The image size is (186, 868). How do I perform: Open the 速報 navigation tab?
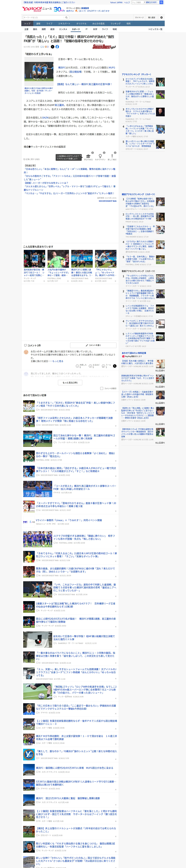tap(38, 24)
